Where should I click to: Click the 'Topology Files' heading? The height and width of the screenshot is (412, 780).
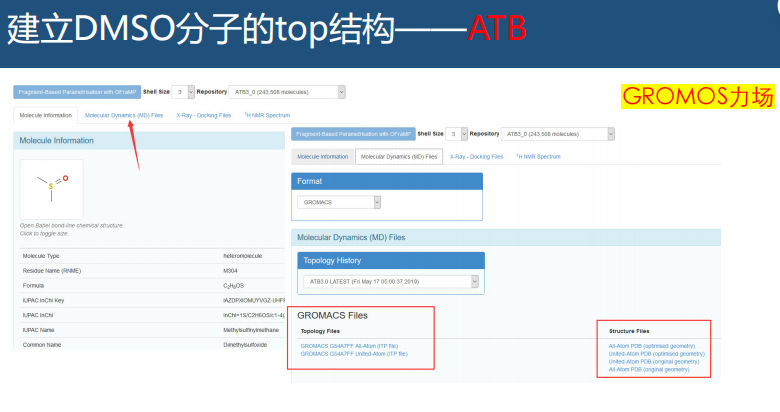(320, 331)
